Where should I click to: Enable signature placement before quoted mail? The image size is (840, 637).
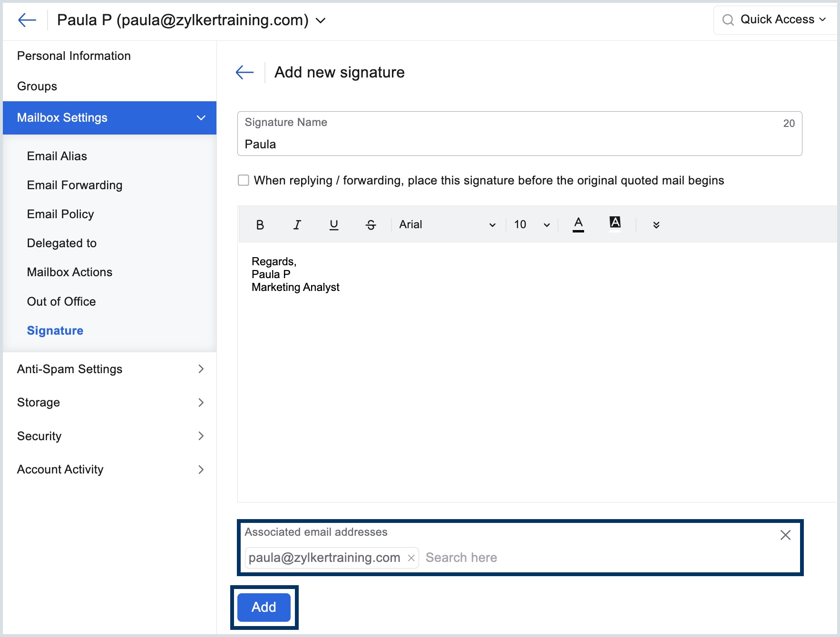pyautogui.click(x=244, y=181)
